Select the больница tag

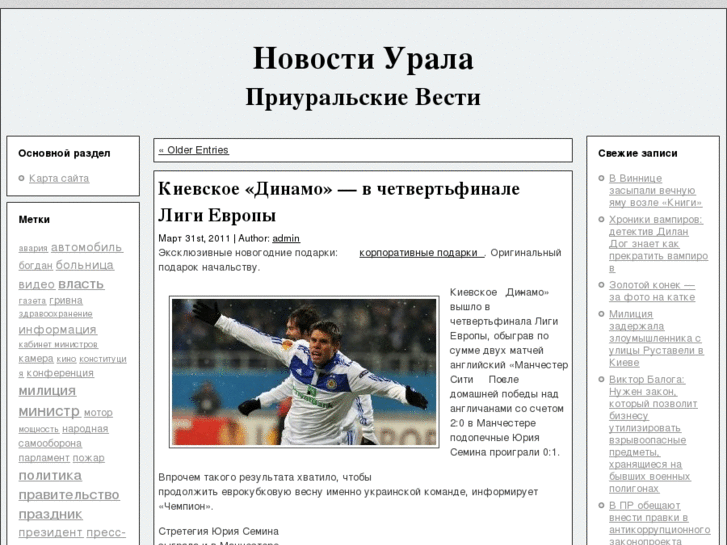coord(84,265)
